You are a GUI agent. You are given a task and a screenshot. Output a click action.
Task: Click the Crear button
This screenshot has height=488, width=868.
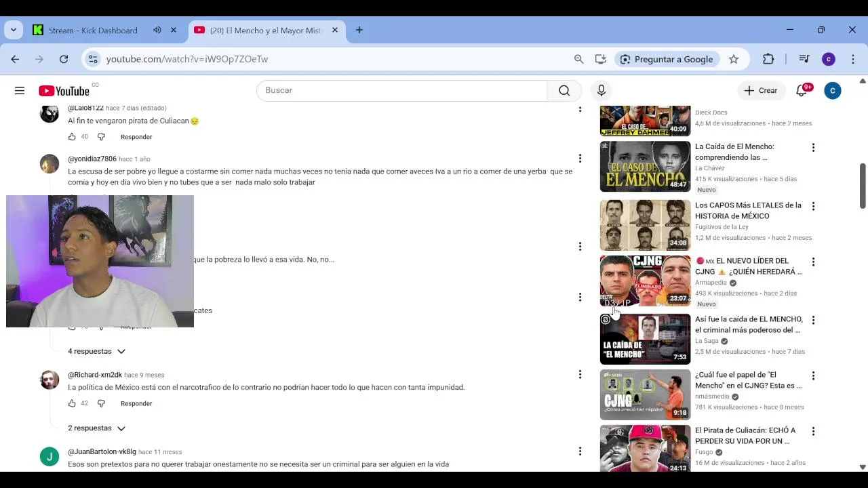click(761, 90)
